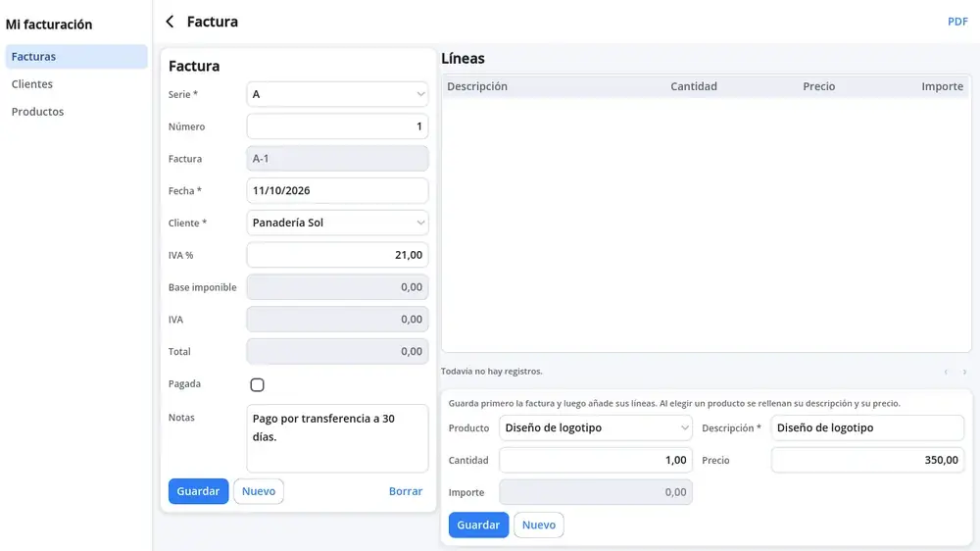Click Nuevo button in the line form
The image size is (980, 551).
539,525
